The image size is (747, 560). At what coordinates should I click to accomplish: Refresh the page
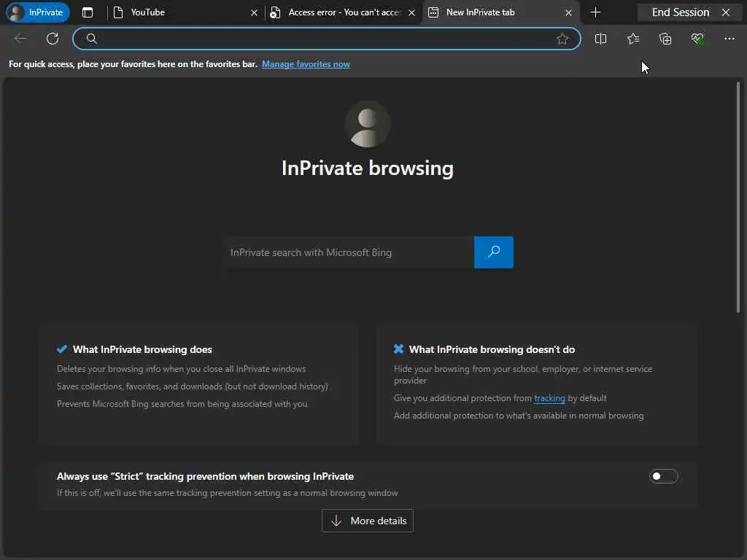[x=53, y=39]
